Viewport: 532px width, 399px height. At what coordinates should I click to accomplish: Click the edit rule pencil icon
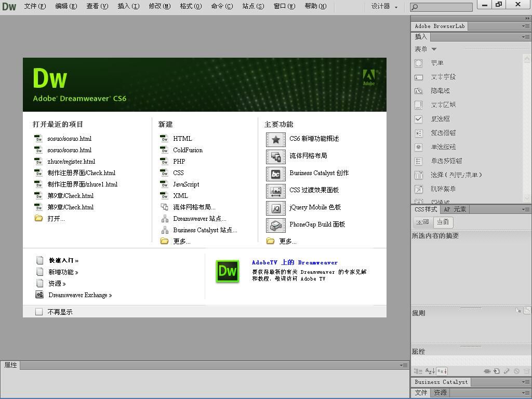pos(507,371)
